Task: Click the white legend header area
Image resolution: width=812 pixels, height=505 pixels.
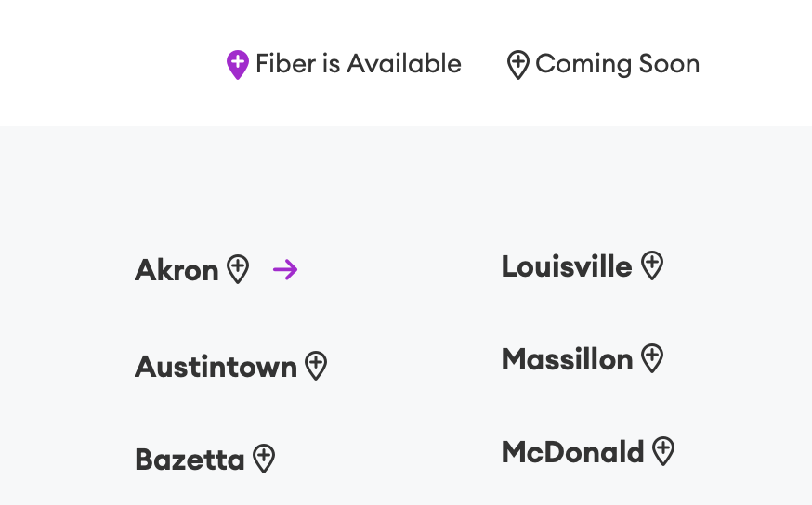Action: (x=406, y=62)
